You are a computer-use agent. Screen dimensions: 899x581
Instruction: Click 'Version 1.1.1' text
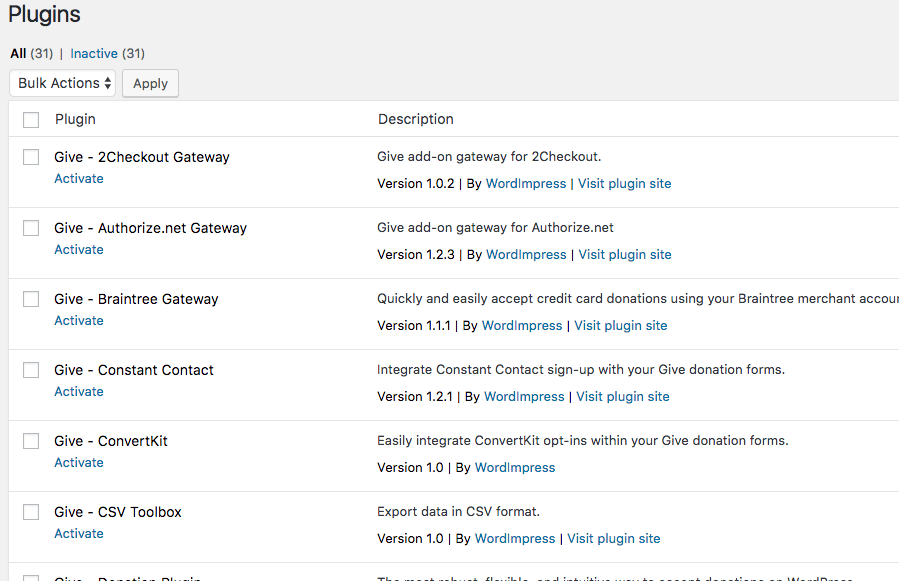414,326
